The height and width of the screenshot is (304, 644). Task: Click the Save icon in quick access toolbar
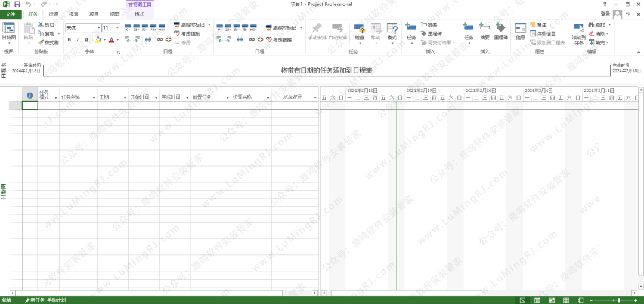17,4
